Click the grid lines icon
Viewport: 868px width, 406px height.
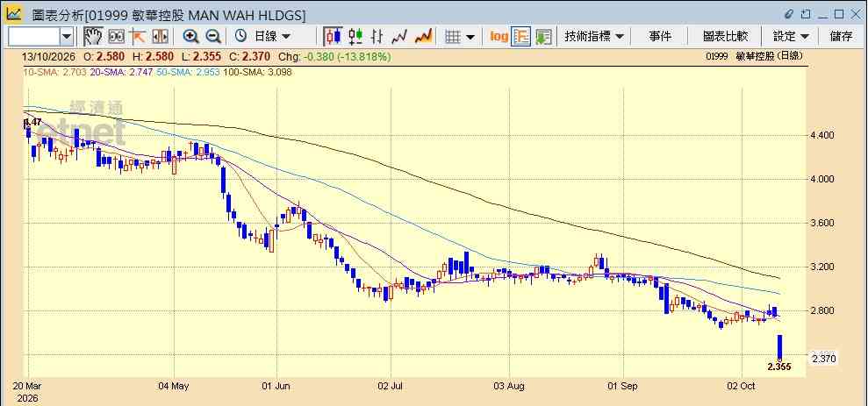[454, 37]
